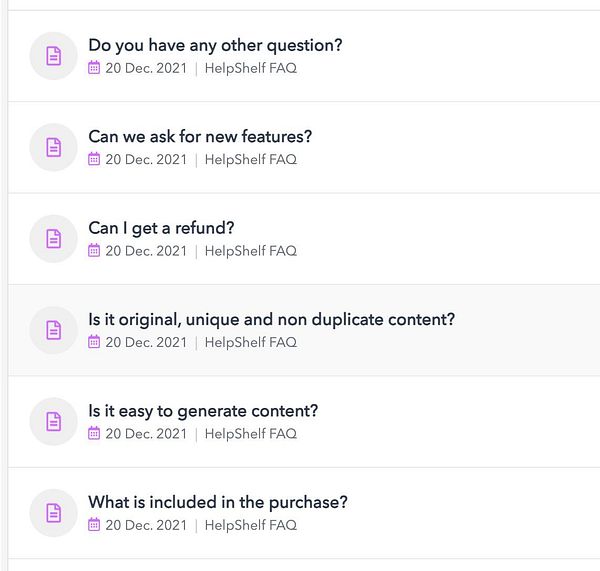Click document icon beside "Is it original, unique" question

coord(53,330)
